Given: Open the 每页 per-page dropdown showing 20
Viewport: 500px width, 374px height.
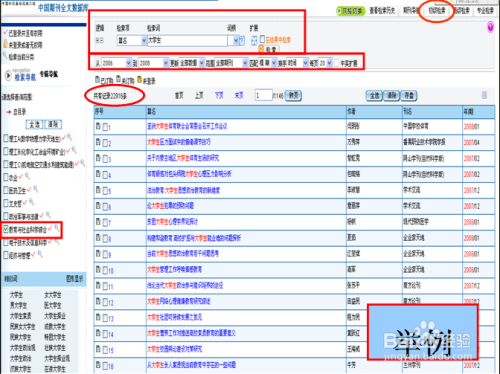Looking at the screenshot, I should click(325, 63).
